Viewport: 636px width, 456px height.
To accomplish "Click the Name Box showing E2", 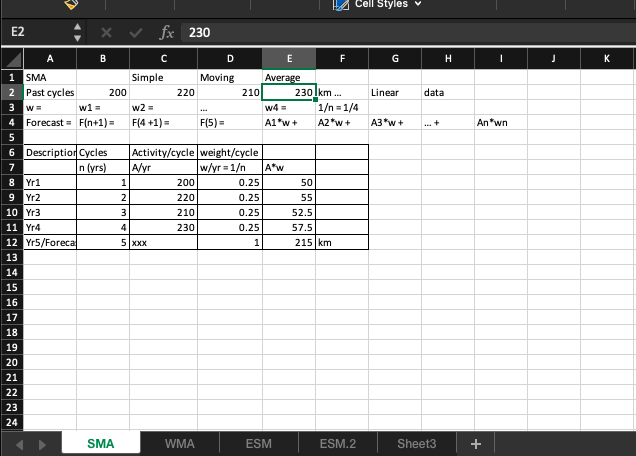I will [x=37, y=32].
